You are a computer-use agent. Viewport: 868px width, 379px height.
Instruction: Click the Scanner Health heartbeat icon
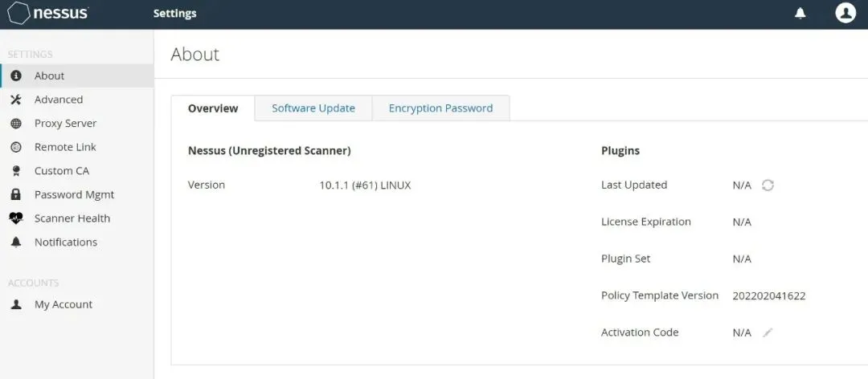16,218
